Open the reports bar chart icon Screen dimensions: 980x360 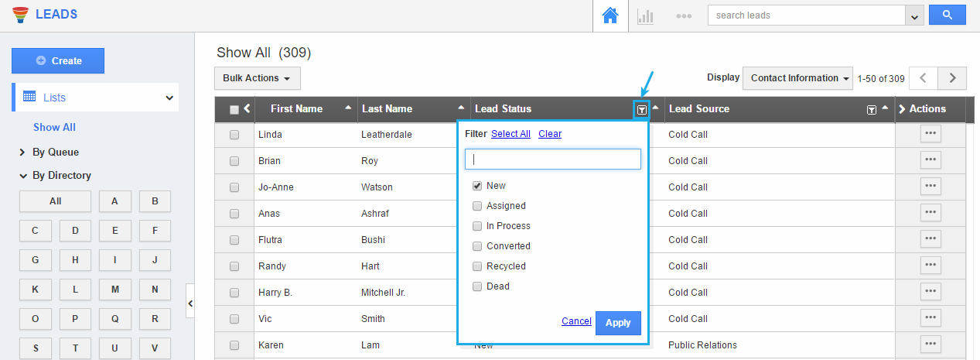point(645,16)
